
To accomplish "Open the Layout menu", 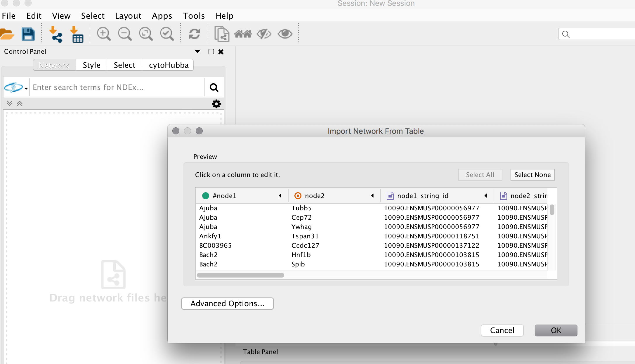I will pos(128,16).
